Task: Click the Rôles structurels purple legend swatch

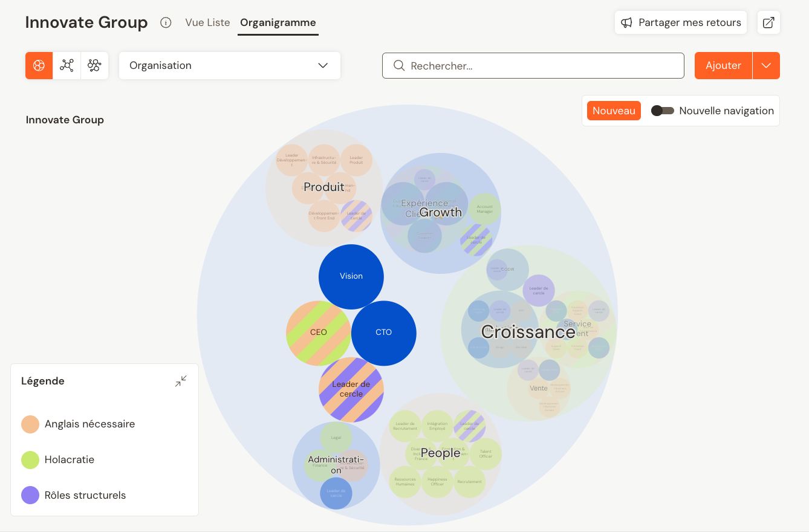Action: (30, 496)
